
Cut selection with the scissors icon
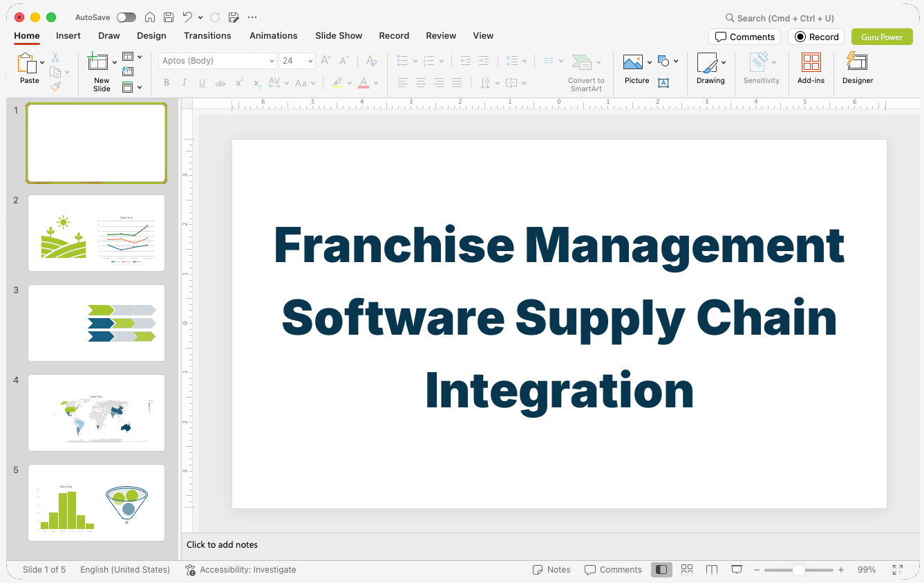[55, 57]
